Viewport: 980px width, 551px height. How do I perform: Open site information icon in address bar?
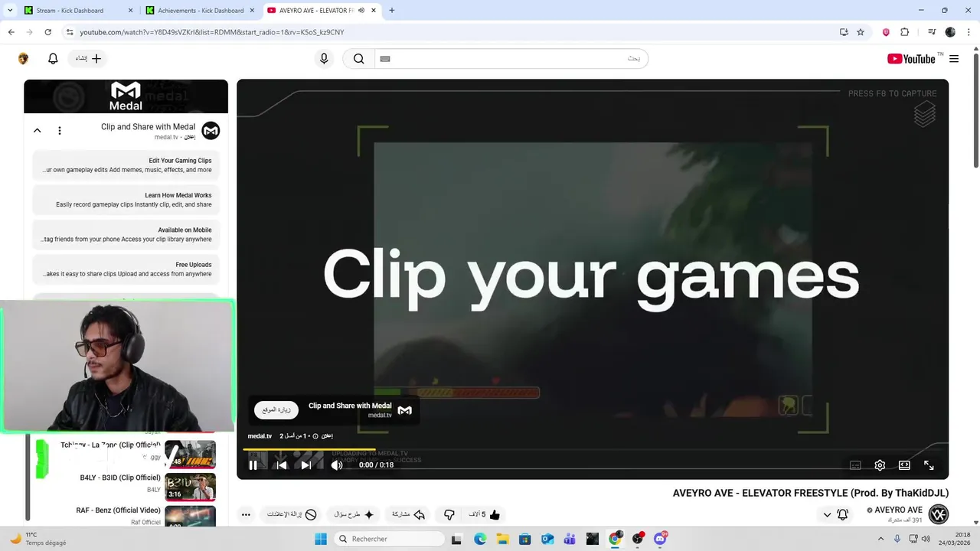pyautogui.click(x=69, y=32)
